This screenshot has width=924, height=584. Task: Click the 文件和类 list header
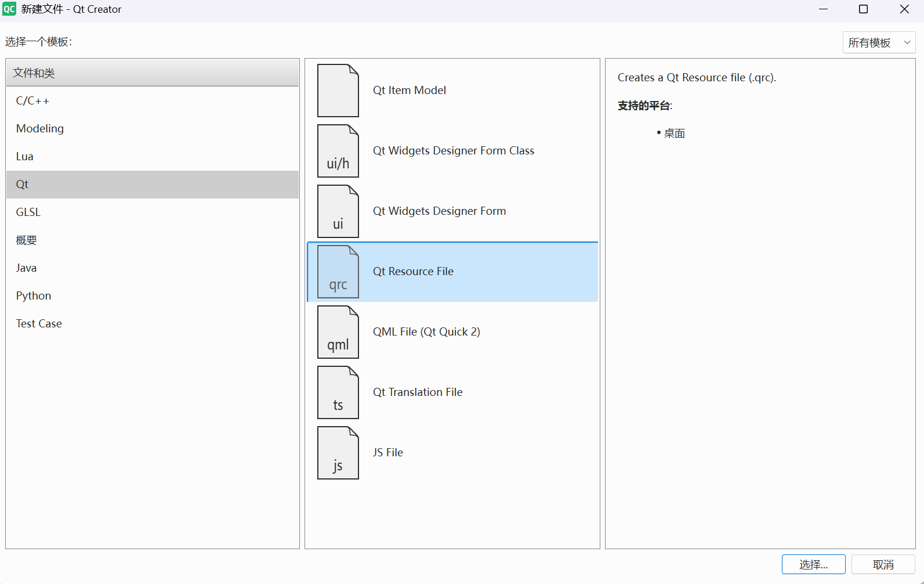pos(153,73)
